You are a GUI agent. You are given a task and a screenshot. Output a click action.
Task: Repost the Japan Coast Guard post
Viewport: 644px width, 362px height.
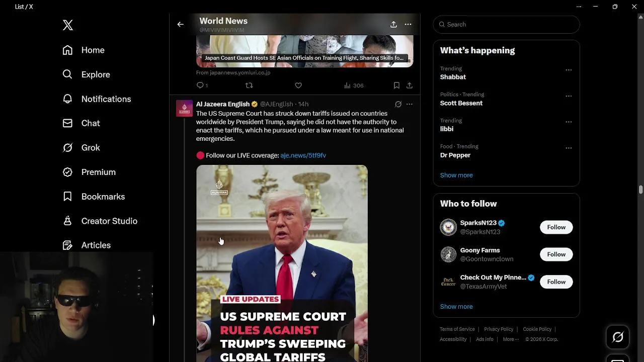[249, 85]
